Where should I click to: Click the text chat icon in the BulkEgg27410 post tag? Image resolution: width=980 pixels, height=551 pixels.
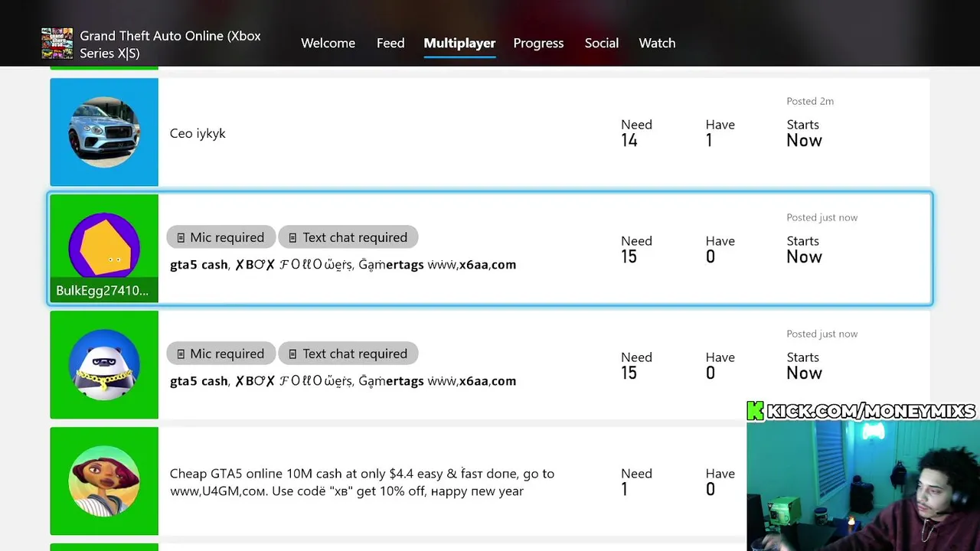click(292, 238)
